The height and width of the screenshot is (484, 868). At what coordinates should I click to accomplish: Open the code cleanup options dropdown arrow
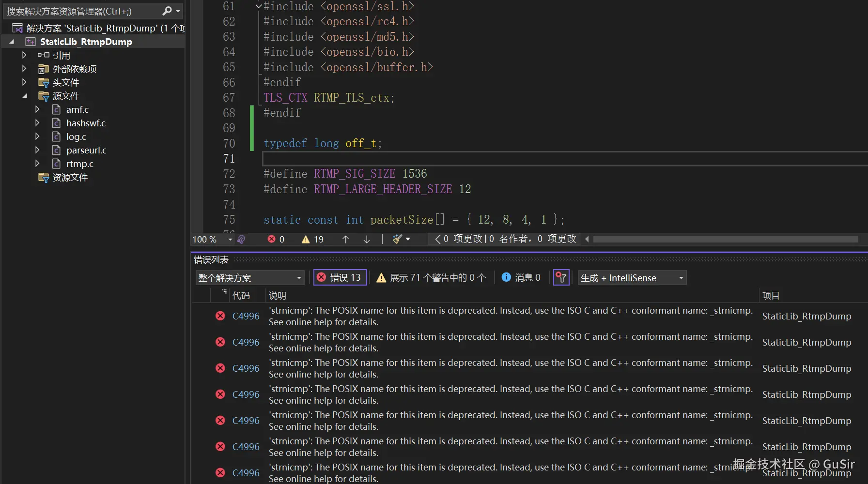408,239
